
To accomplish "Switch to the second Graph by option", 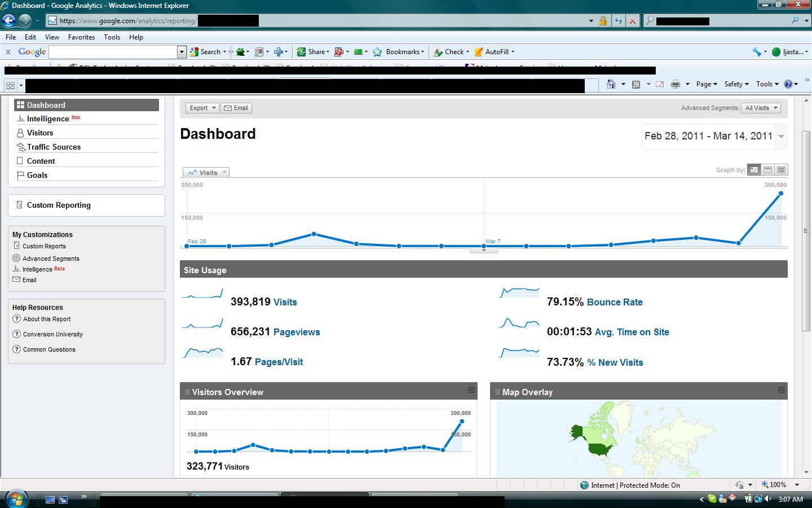I will (x=767, y=170).
